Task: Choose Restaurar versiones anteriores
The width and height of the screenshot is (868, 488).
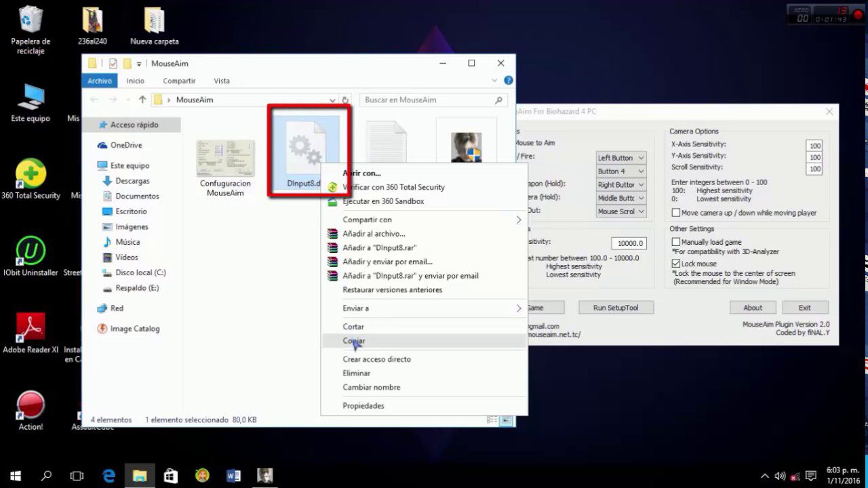Action: [425, 290]
